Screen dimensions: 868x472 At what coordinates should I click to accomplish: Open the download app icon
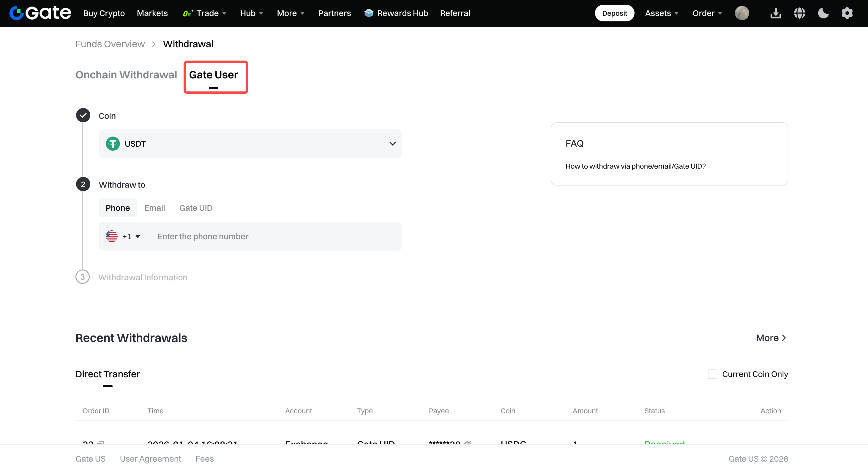click(776, 13)
